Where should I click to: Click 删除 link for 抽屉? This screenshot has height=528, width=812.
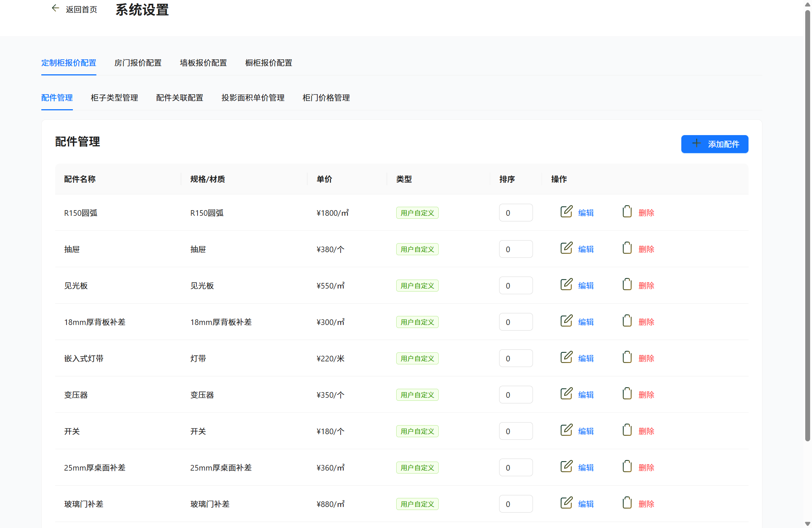click(646, 250)
